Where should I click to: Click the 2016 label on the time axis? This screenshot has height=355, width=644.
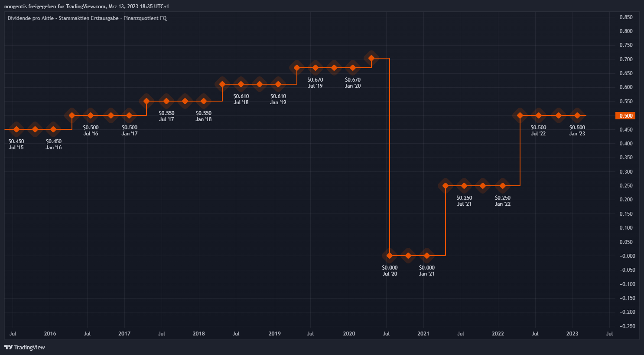50,334
